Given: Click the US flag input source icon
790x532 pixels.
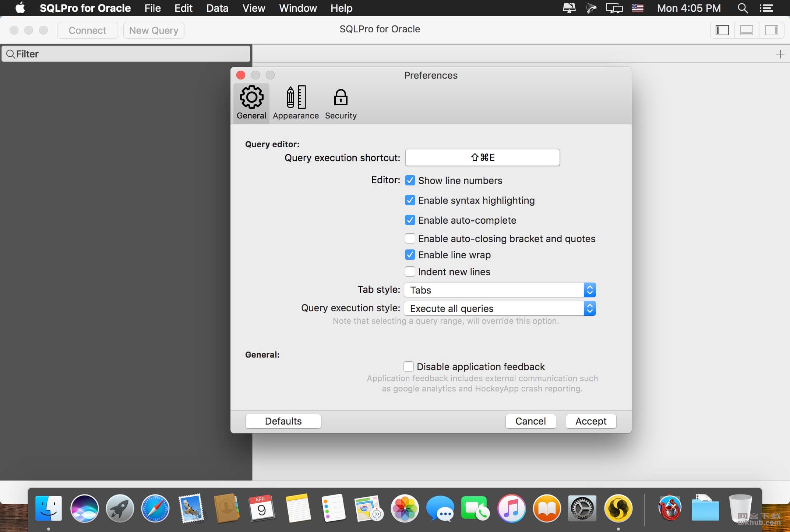Looking at the screenshot, I should [638, 8].
